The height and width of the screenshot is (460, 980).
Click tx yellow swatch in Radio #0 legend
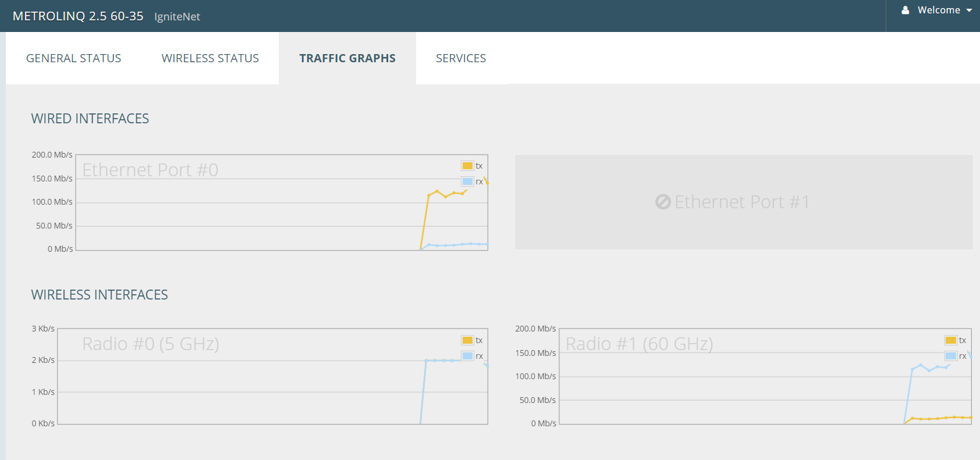[x=467, y=340]
